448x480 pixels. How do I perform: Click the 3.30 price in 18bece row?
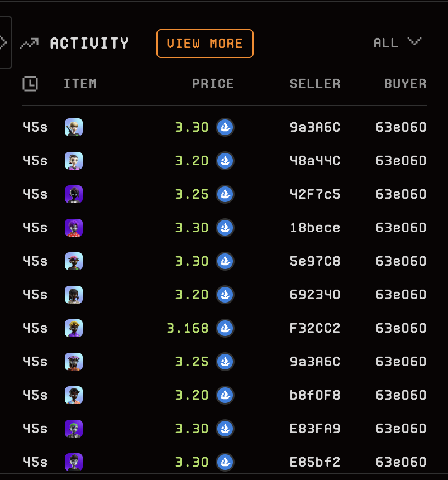192,228
